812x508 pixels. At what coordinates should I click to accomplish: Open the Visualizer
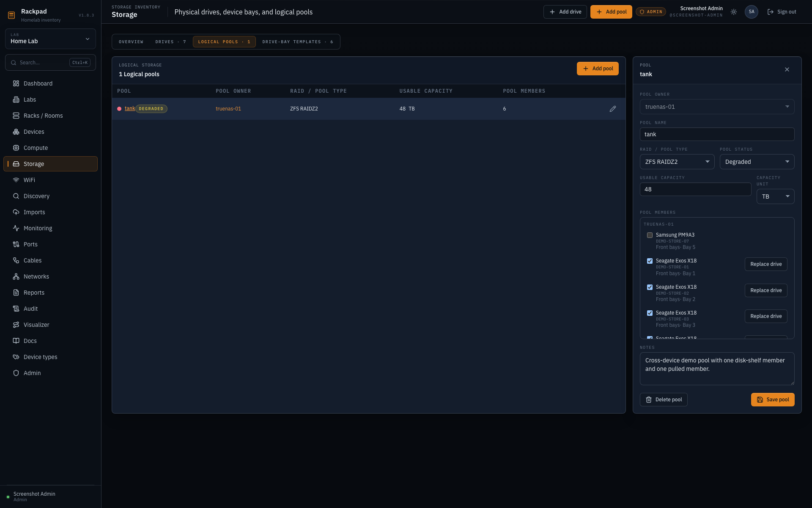[x=50, y=325]
